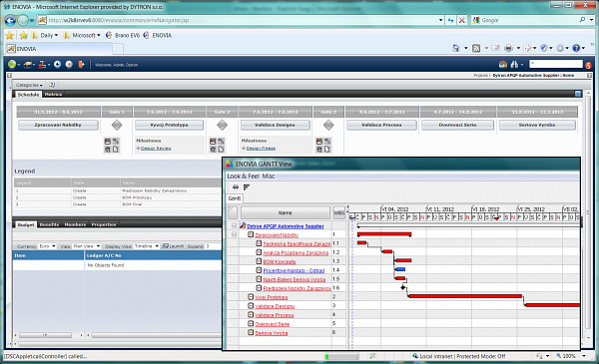
Task: Click the ENOVIA back navigation arrow icon
Action: [57, 65]
